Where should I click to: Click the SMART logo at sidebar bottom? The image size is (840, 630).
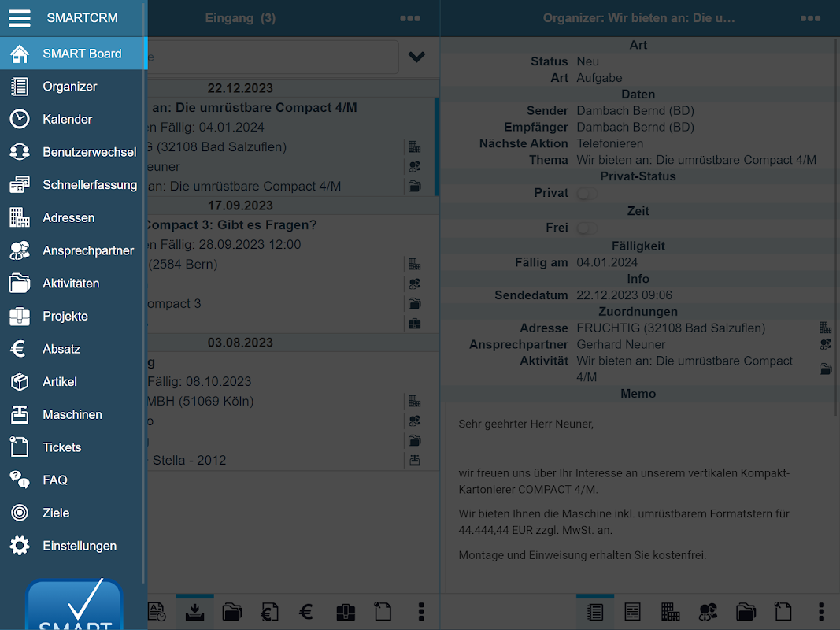(75, 604)
